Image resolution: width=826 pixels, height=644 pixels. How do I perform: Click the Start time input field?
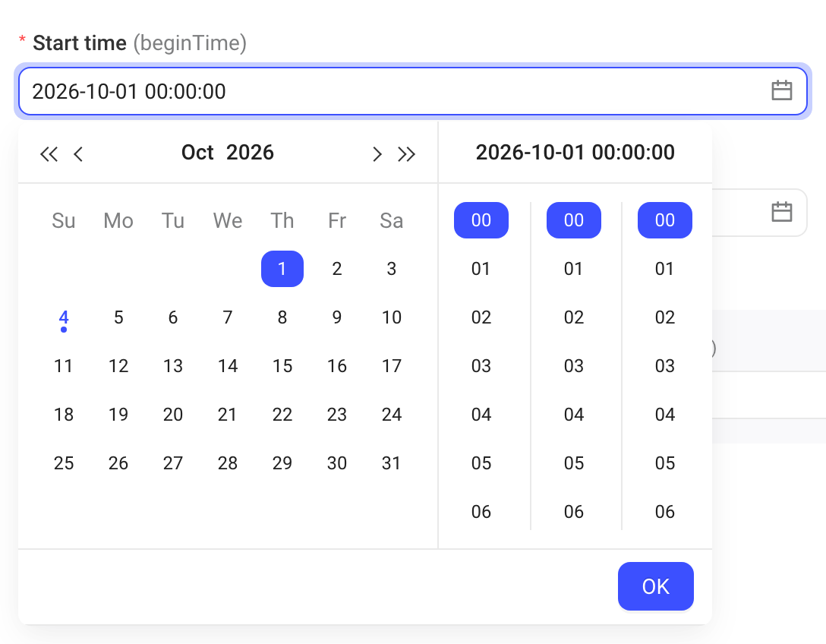(x=412, y=91)
